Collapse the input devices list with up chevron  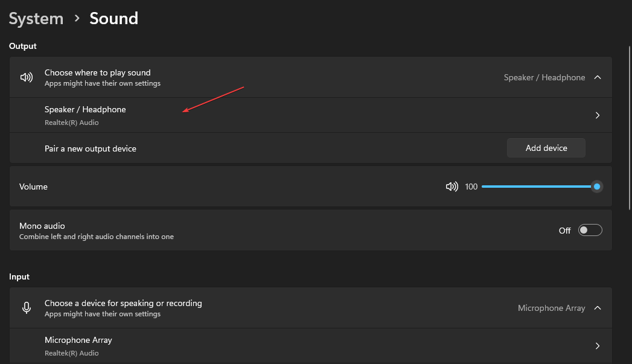click(x=597, y=308)
